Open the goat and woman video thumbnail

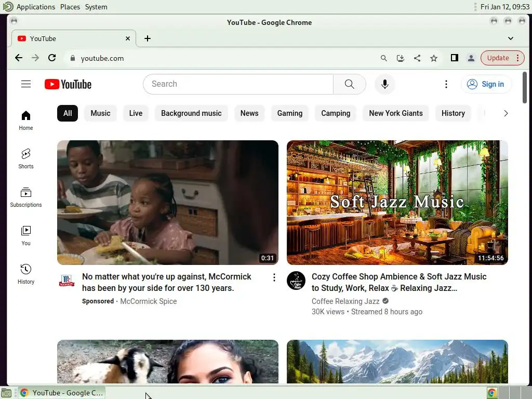168,362
